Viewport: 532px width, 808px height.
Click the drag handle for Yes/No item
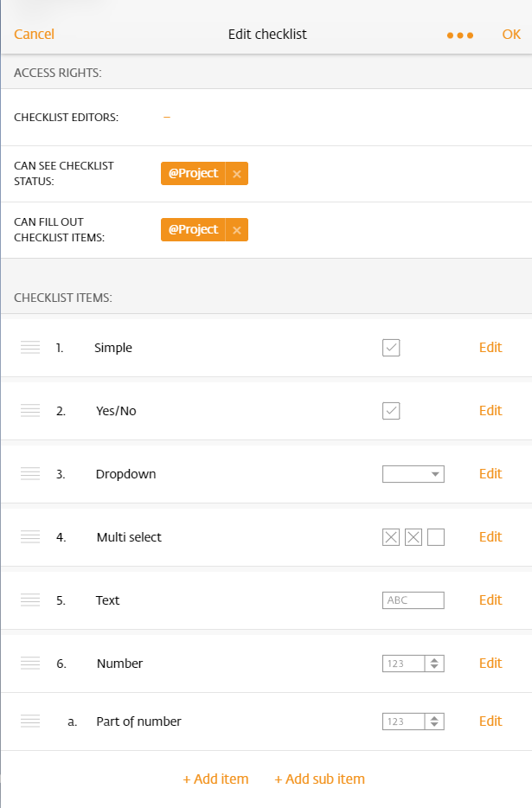pos(30,411)
